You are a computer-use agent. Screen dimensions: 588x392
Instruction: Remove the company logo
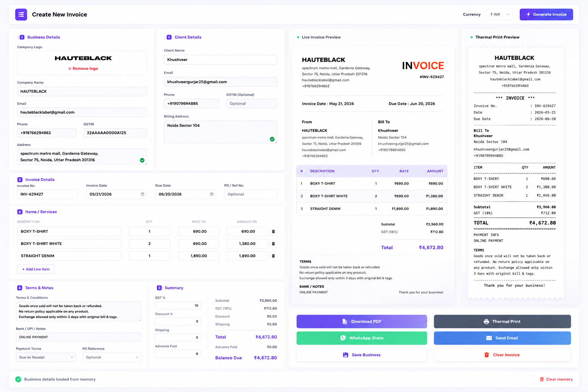(83, 69)
